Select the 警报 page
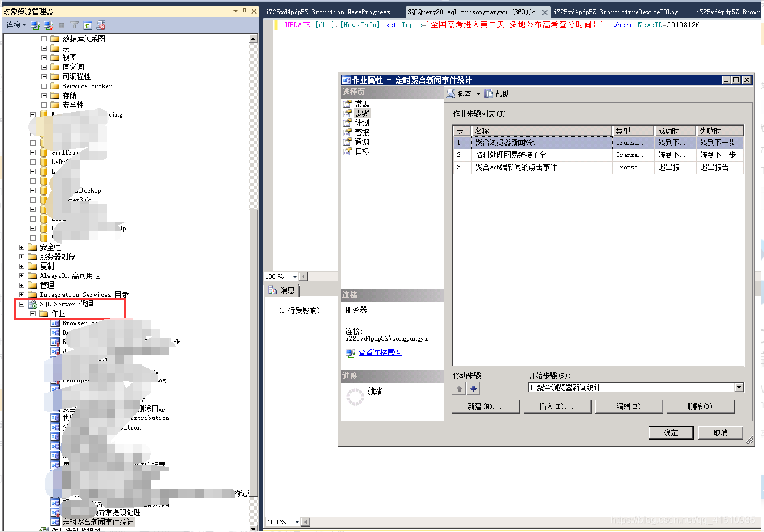The height and width of the screenshot is (532, 764). [x=362, y=132]
